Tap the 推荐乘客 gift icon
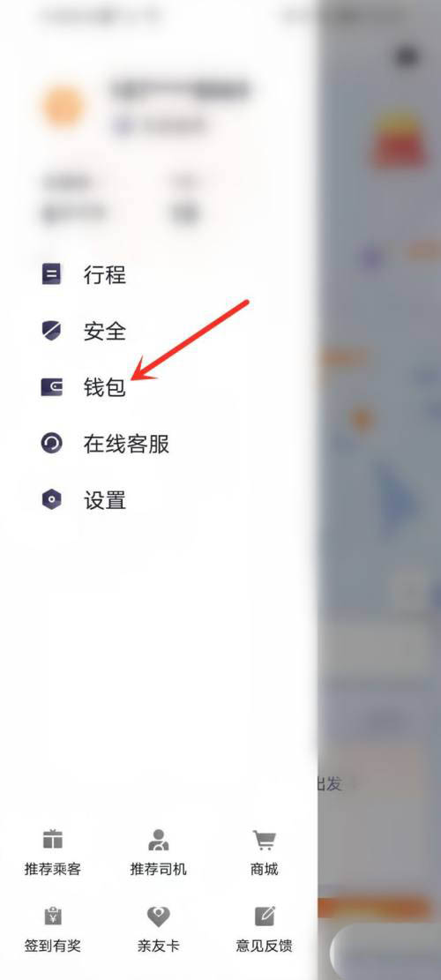 pyautogui.click(x=53, y=840)
